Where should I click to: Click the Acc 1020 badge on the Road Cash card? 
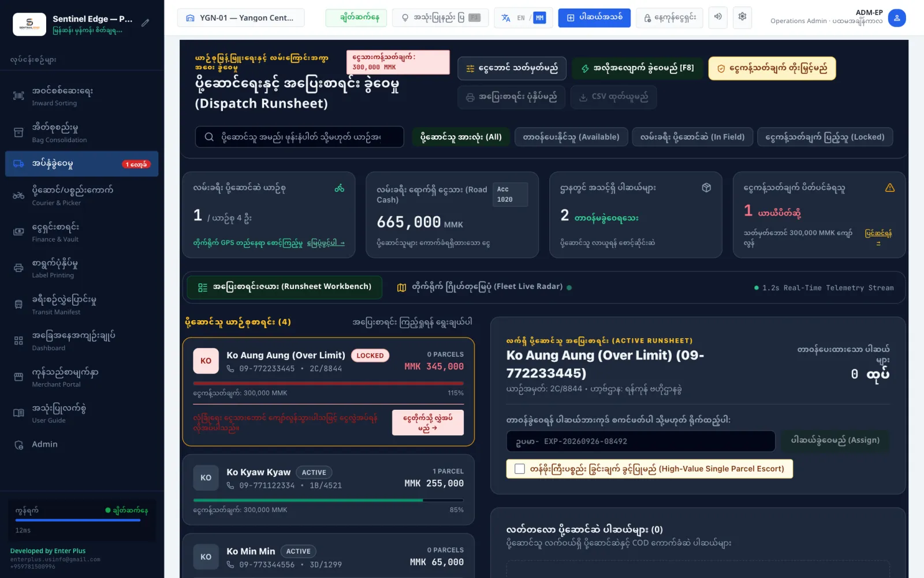coord(510,194)
